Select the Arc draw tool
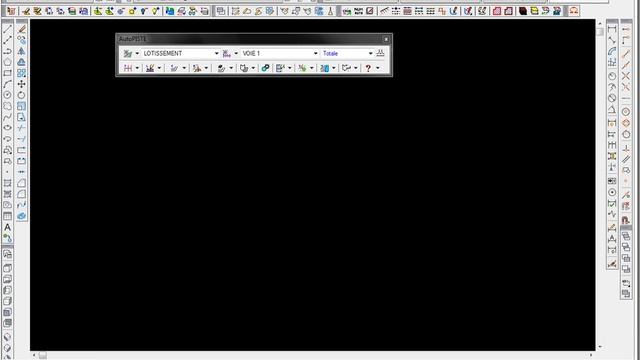This screenshot has width=640, height=360. click(x=7, y=84)
